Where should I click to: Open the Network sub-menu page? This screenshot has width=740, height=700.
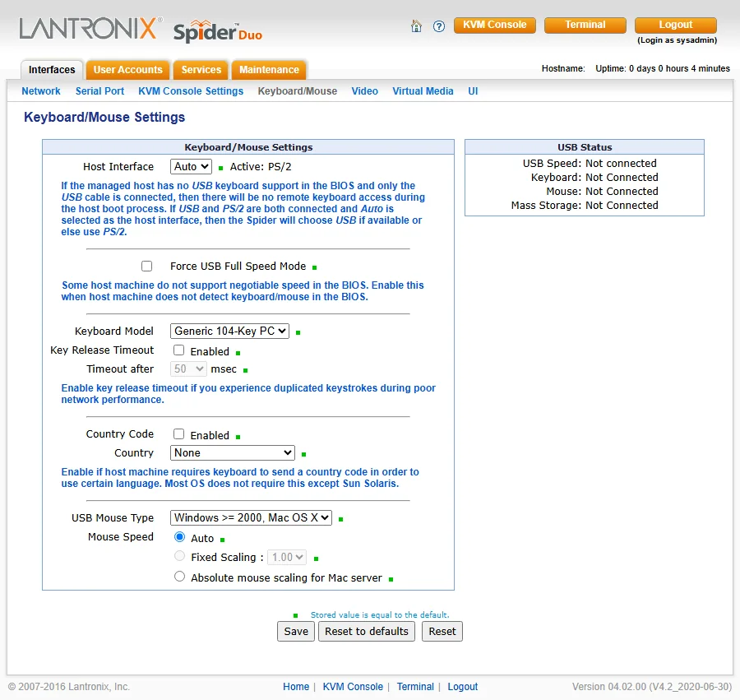pyautogui.click(x=41, y=91)
